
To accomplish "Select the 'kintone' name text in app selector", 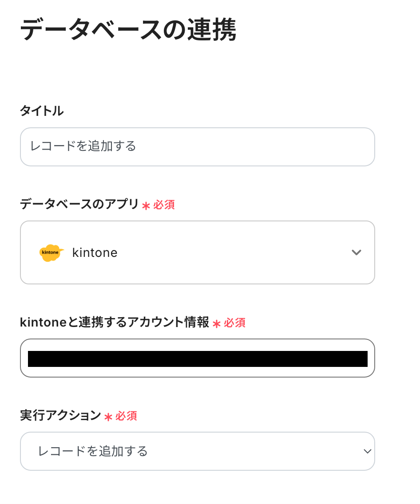I will click(95, 253).
